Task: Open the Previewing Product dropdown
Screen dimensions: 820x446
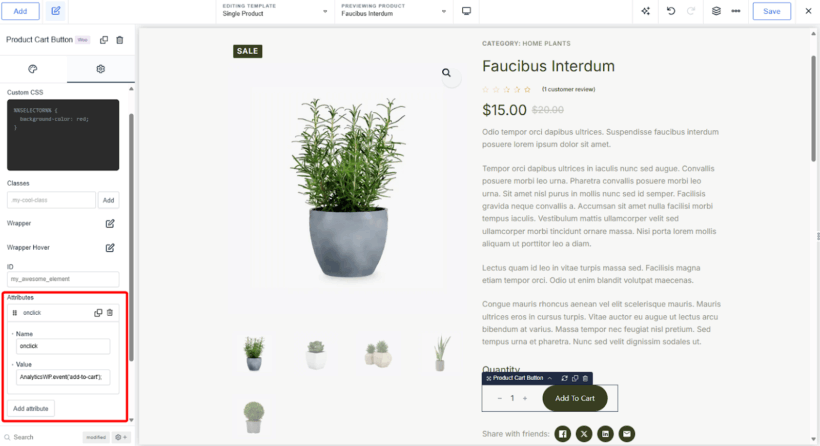Action: (394, 11)
